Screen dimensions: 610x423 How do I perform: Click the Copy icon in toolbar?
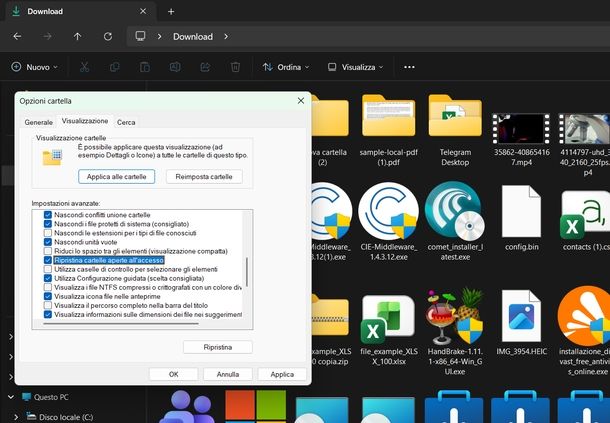[114, 67]
